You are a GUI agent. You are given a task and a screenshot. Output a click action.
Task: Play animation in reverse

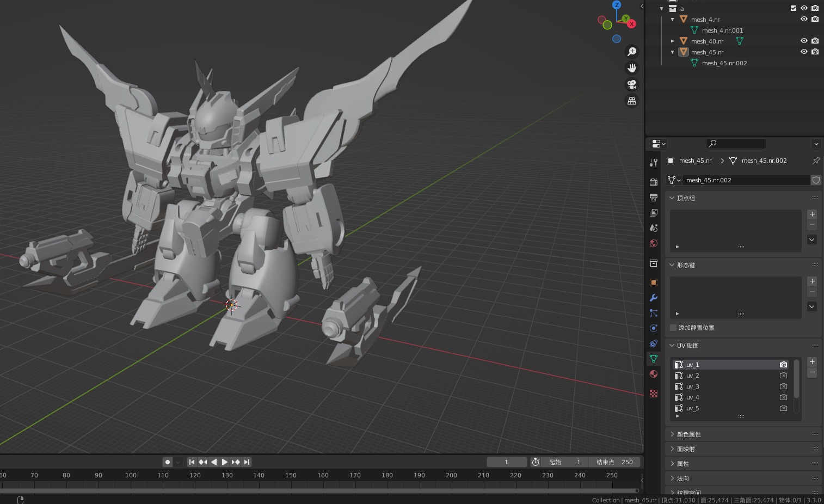[x=213, y=462]
